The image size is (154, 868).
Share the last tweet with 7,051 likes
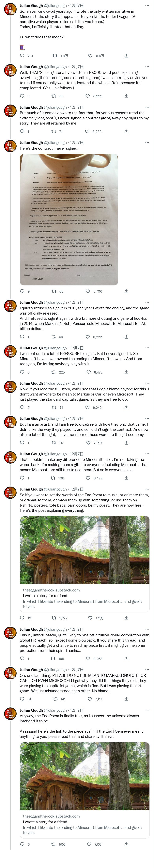coord(126,844)
